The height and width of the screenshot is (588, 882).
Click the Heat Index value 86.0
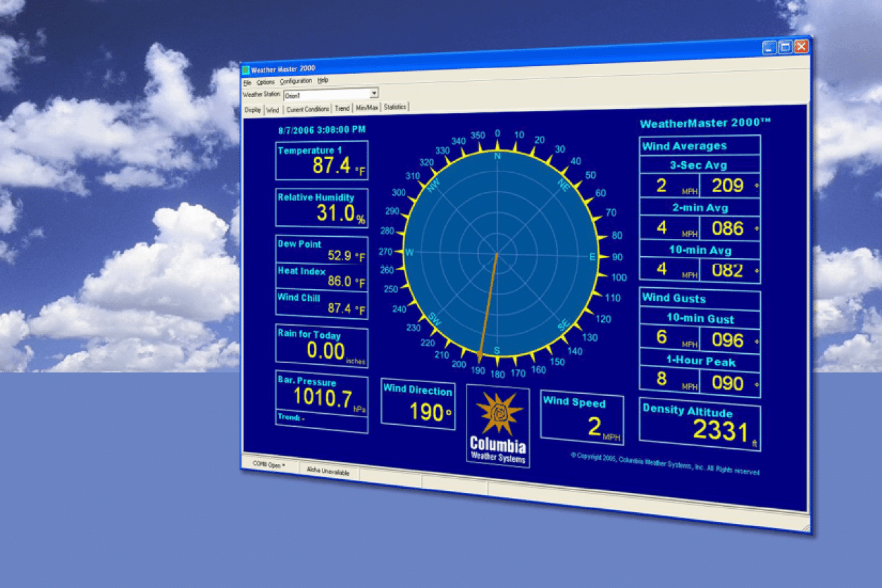click(340, 282)
